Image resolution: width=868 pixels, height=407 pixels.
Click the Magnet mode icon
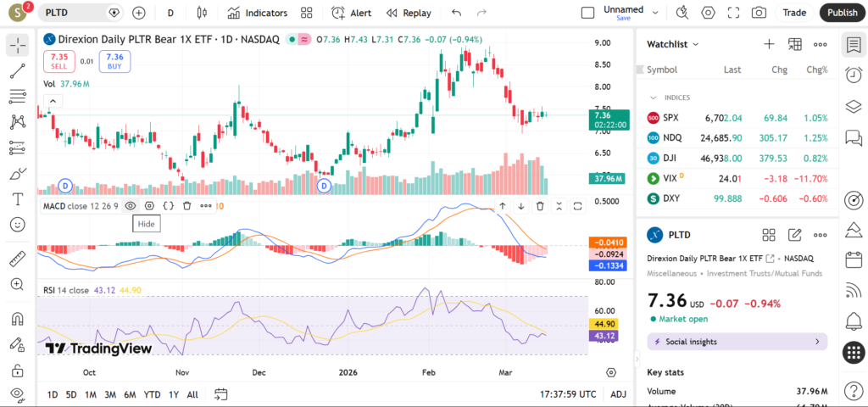pos(18,320)
